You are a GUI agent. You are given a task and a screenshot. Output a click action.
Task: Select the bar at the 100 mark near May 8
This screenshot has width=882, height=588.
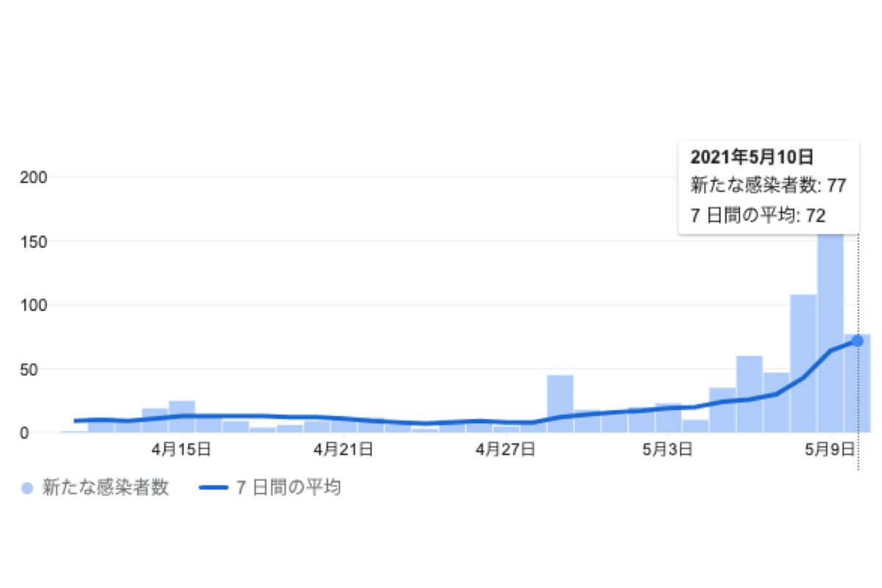tap(803, 363)
